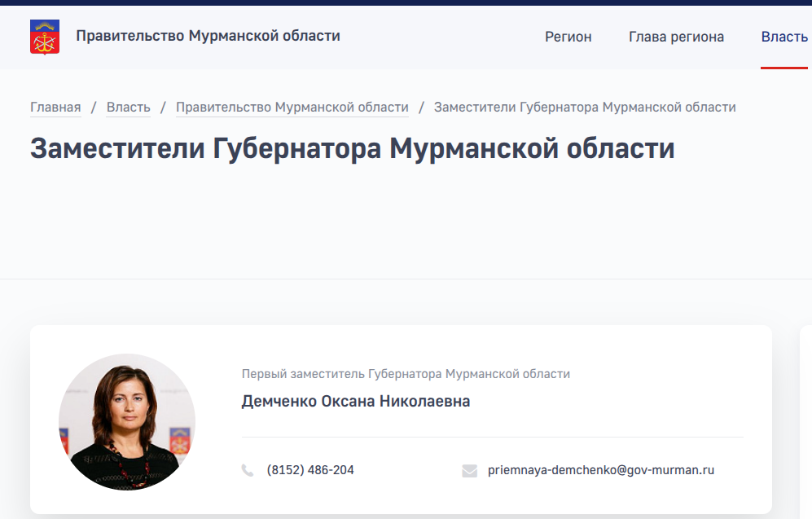Click the partially visible card at the right edge
The image size is (812, 519).
(805, 420)
